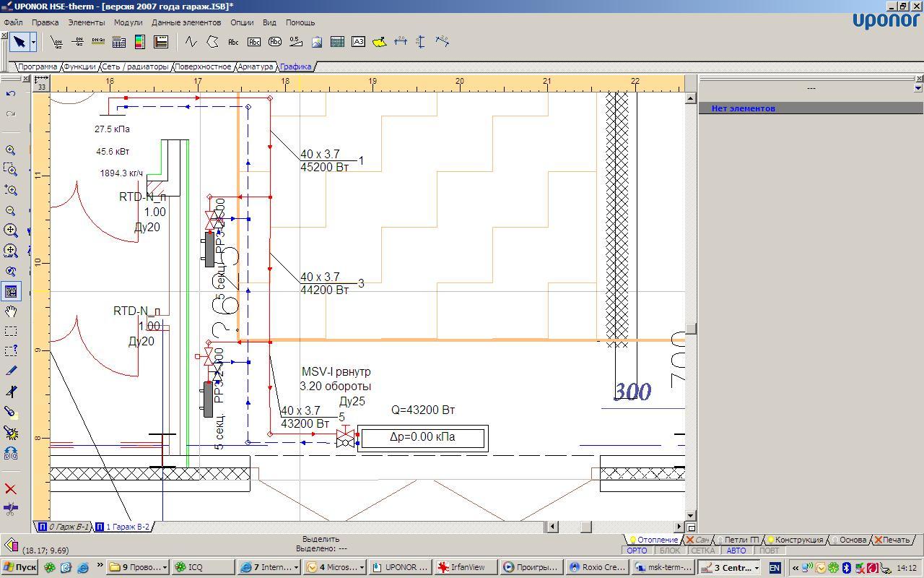Toggle СЕТКА grid mode

(702, 551)
